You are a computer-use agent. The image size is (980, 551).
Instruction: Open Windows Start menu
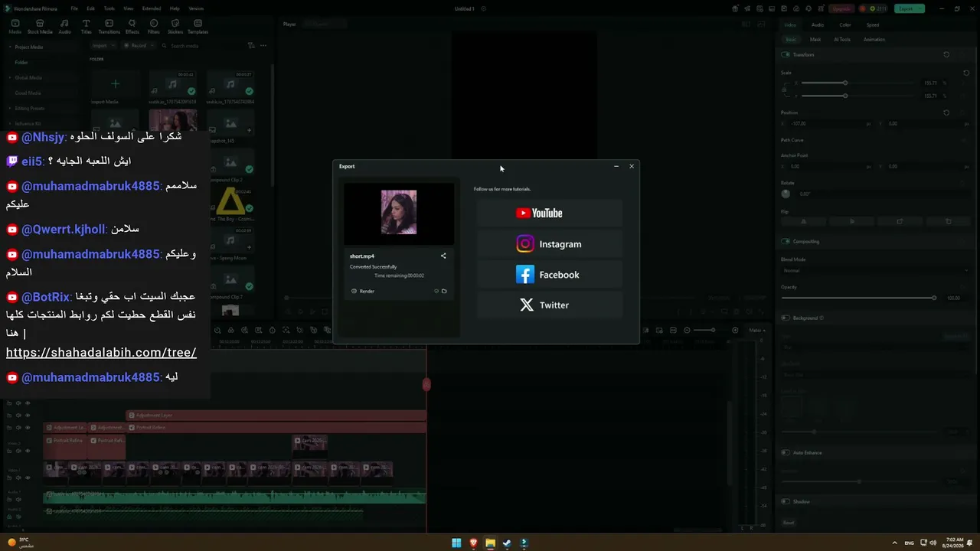click(x=456, y=543)
